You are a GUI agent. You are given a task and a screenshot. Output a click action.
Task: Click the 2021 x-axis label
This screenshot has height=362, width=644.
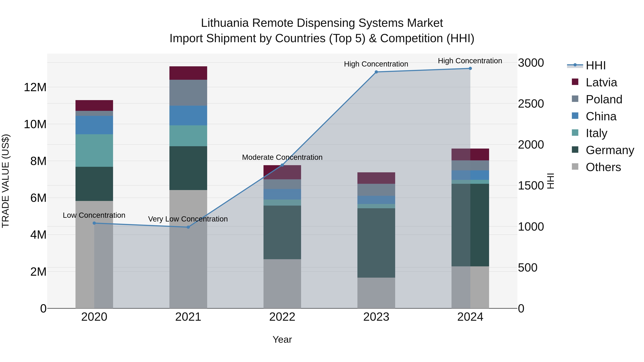[188, 317]
